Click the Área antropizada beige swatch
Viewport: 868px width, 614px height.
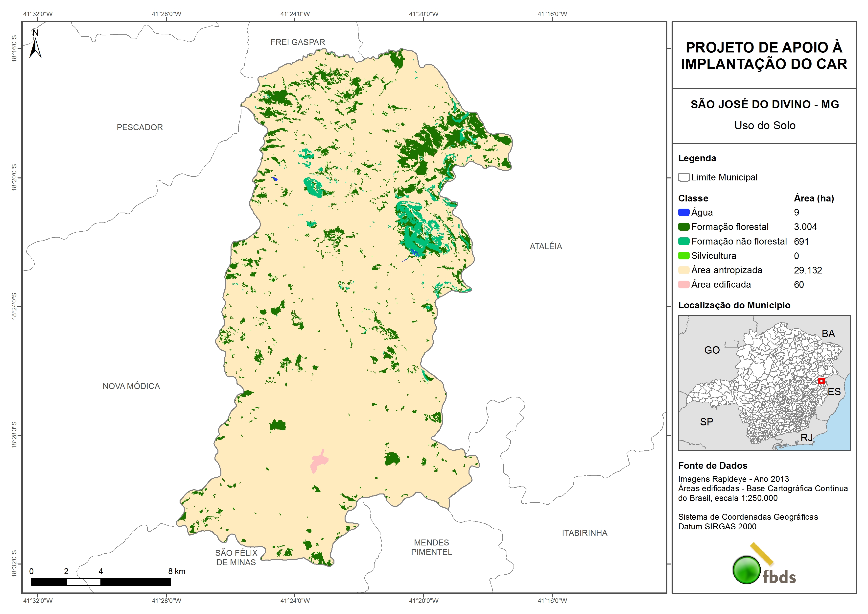(x=683, y=270)
